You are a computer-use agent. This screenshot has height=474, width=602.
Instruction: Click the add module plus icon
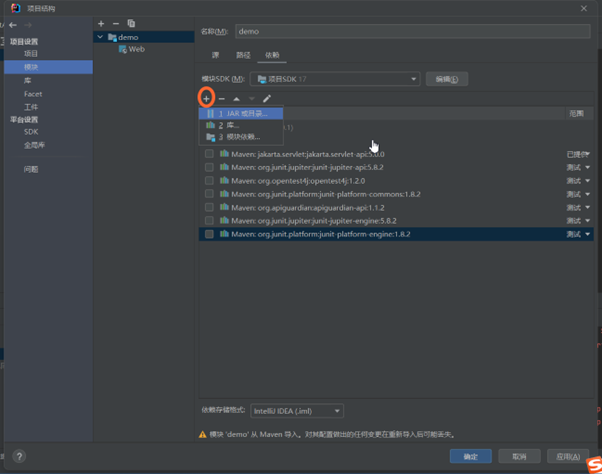click(101, 23)
